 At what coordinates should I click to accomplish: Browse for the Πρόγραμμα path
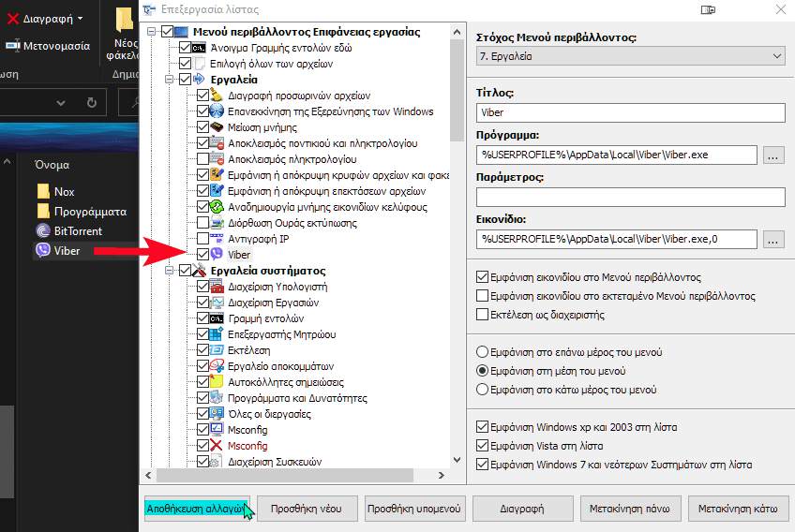coord(773,155)
